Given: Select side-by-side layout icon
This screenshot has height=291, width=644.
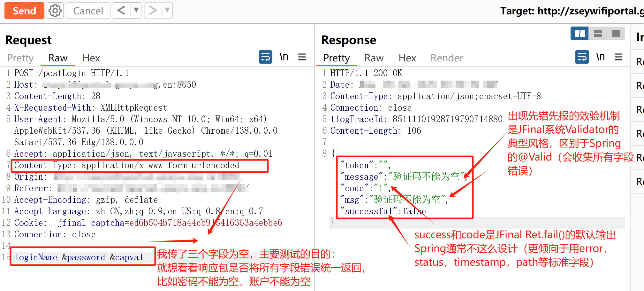Looking at the screenshot, I should pos(580,33).
